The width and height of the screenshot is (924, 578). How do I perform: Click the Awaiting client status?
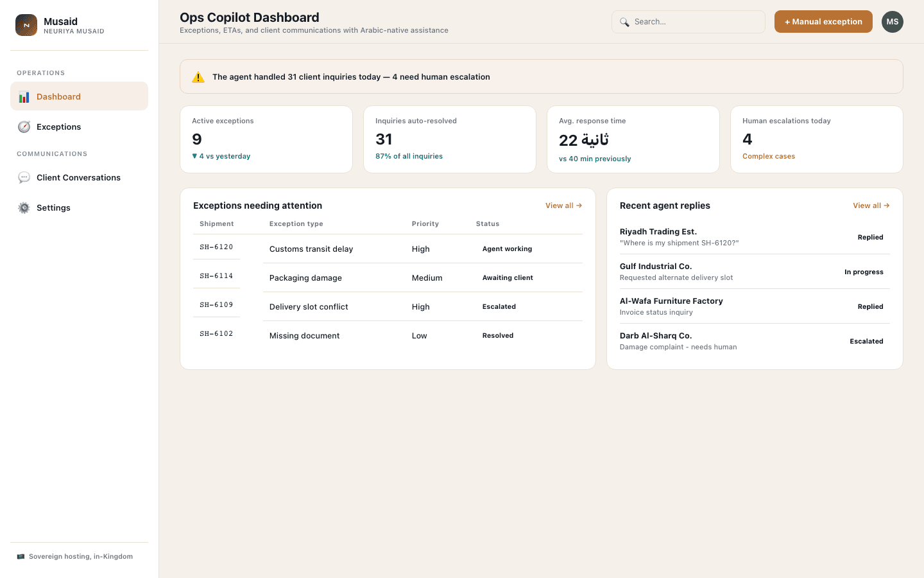tap(508, 278)
